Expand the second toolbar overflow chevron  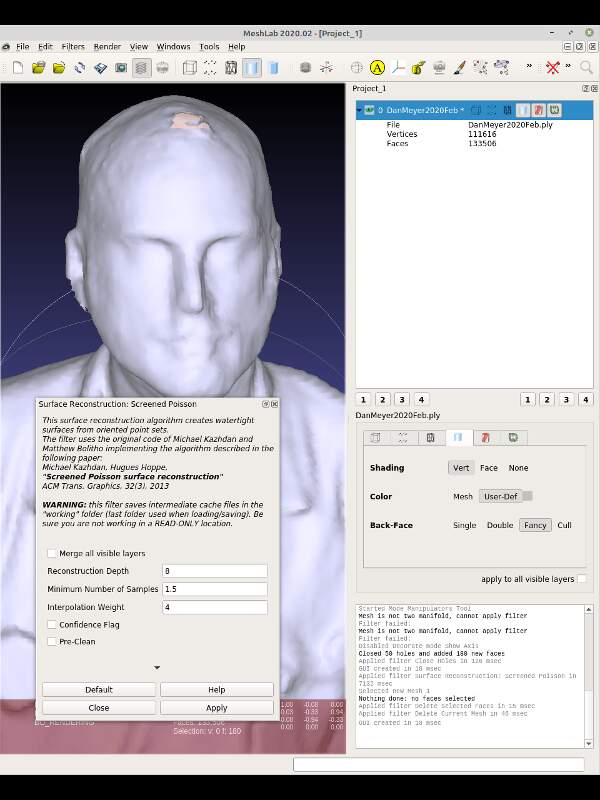point(568,66)
